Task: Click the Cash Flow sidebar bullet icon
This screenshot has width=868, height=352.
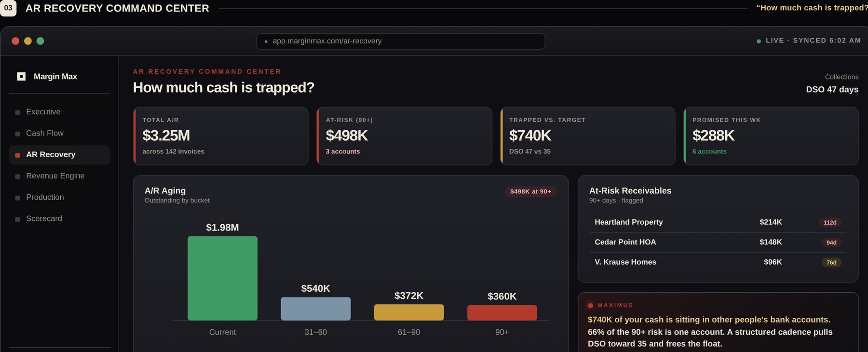Action: click(17, 134)
